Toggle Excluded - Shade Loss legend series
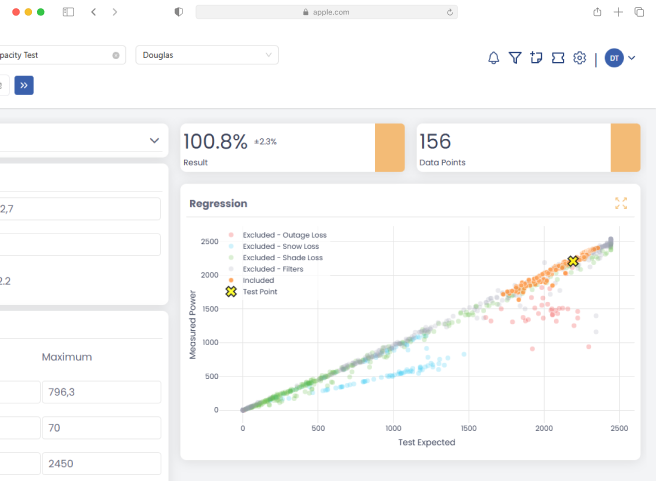This screenshot has width=656, height=481. [x=282, y=257]
